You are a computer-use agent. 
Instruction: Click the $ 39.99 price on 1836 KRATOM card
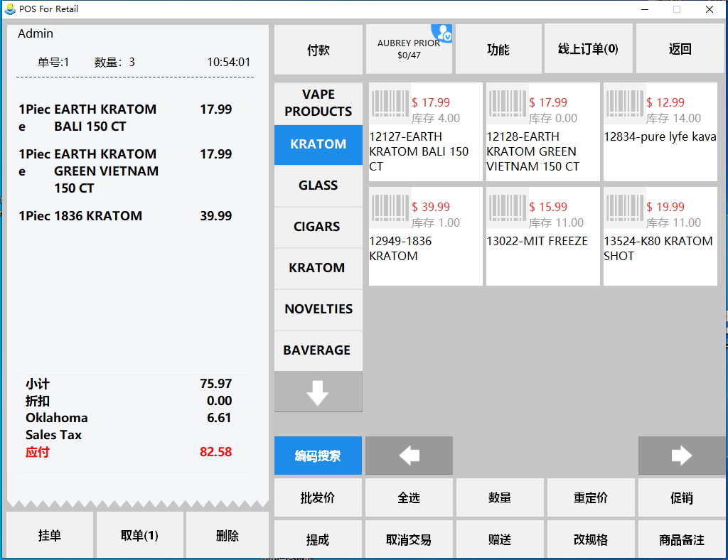431,207
